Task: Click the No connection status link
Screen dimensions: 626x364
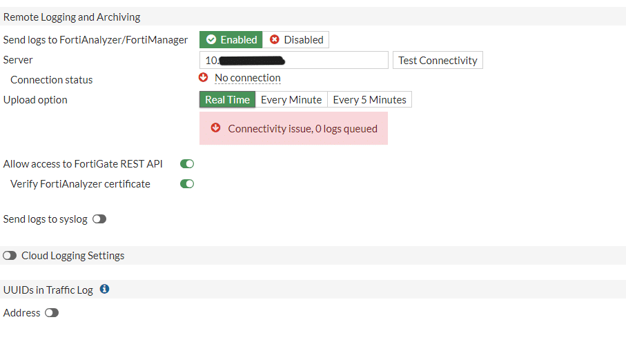Action: (248, 78)
